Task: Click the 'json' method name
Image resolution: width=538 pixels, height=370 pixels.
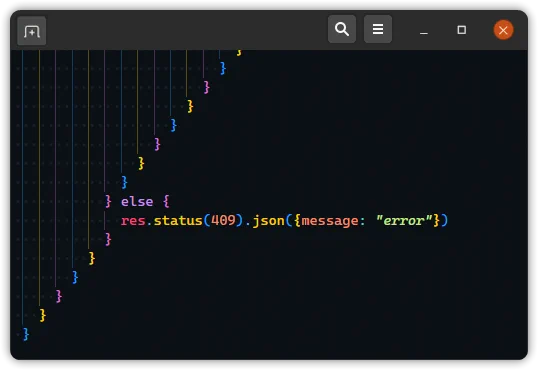Action: point(269,221)
